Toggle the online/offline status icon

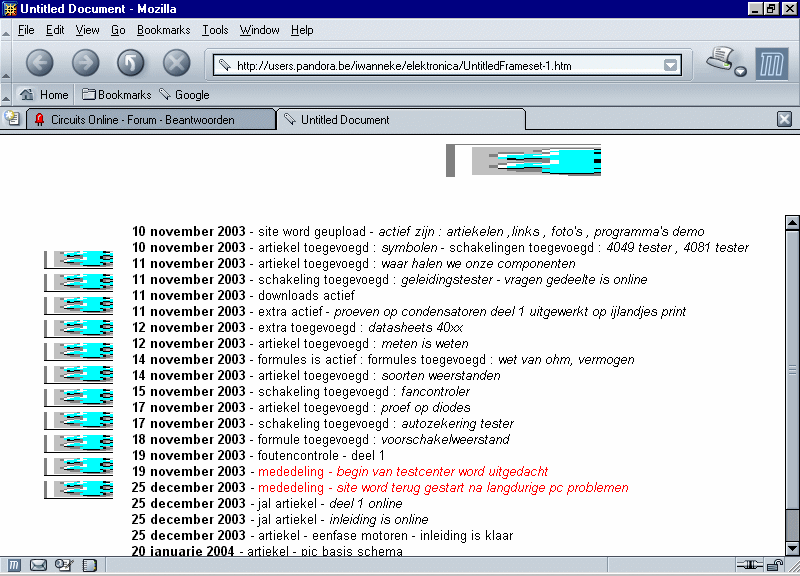pos(748,566)
